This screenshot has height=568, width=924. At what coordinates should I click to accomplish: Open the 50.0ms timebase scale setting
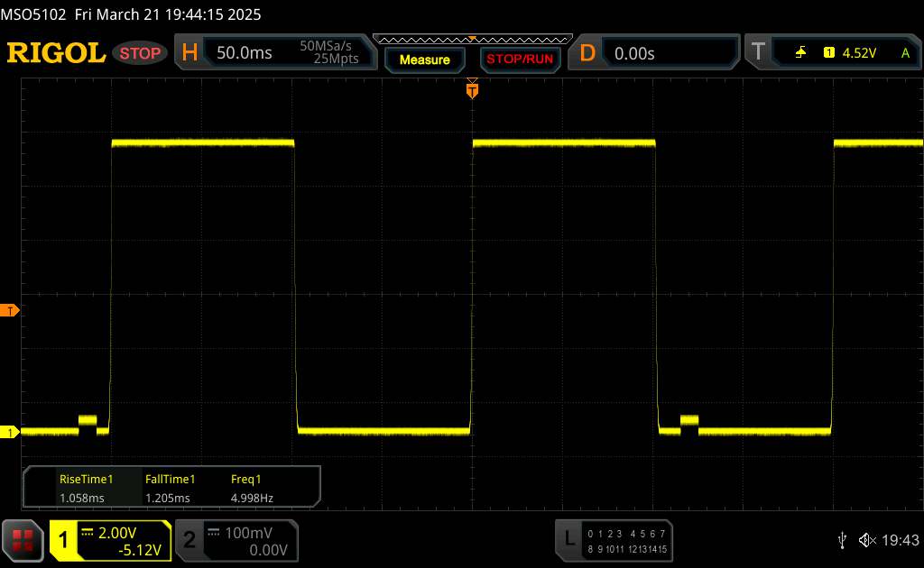245,53
